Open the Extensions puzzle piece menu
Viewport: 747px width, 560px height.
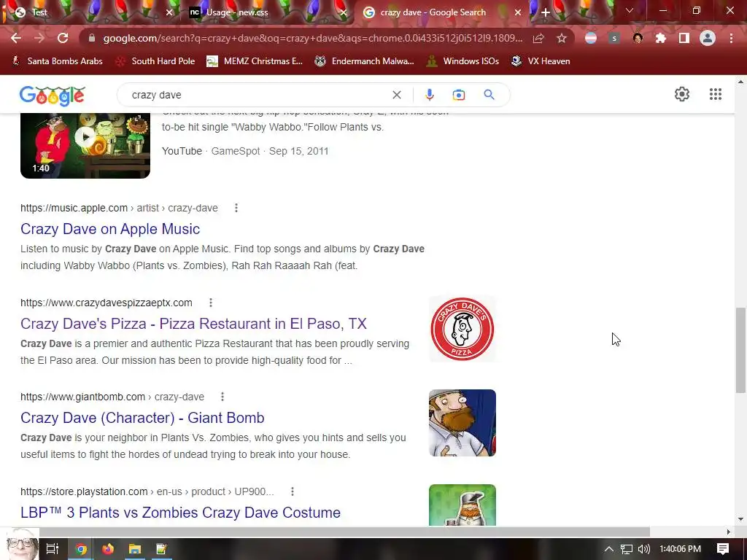pyautogui.click(x=661, y=38)
